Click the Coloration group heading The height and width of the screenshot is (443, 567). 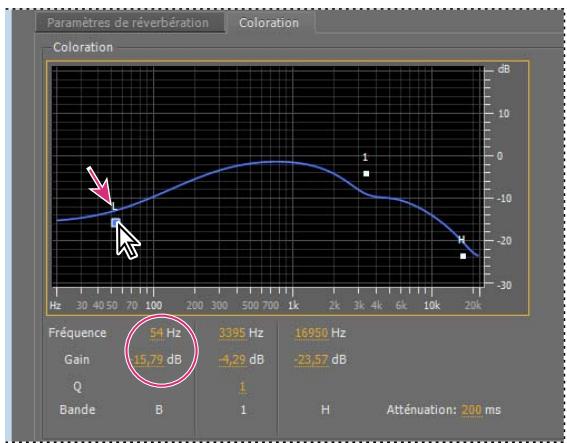[x=83, y=47]
